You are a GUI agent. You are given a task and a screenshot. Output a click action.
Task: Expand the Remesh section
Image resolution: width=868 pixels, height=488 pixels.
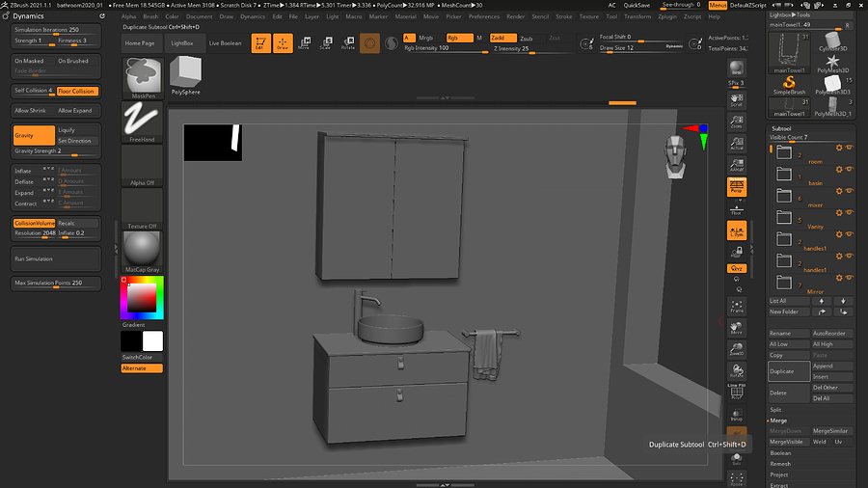(x=780, y=464)
